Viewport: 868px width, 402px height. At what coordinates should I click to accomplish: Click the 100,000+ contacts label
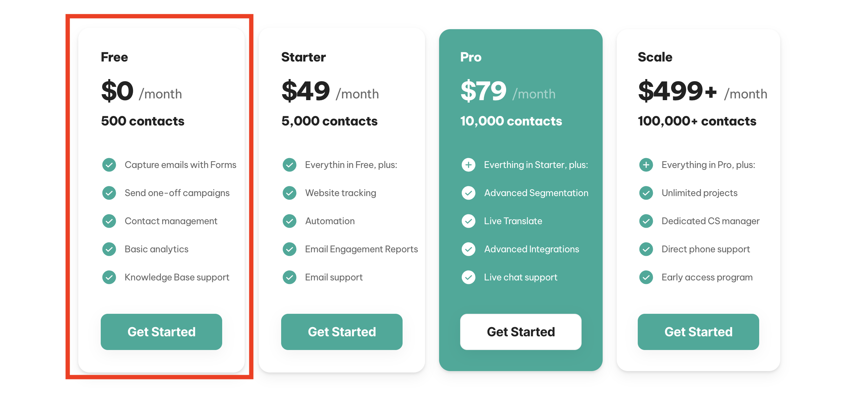pyautogui.click(x=697, y=121)
